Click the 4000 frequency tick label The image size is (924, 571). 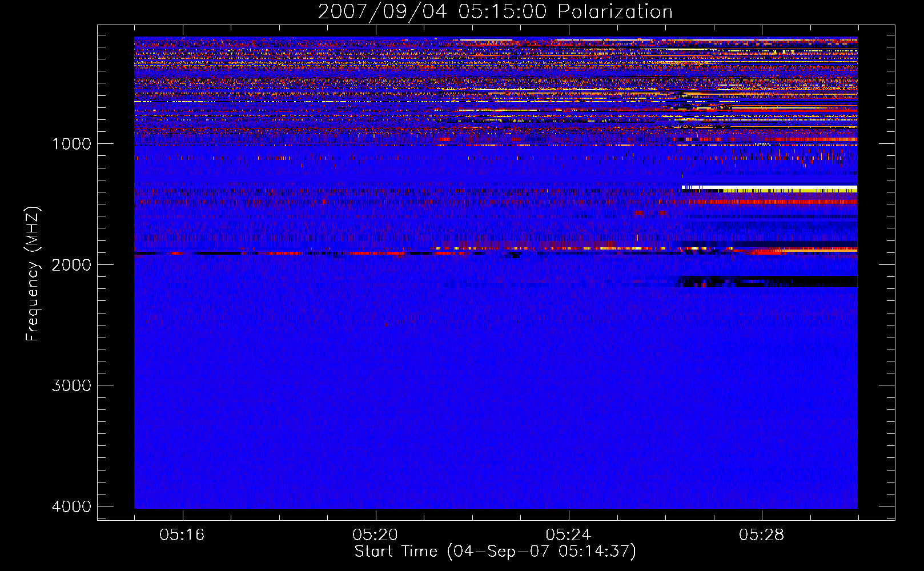pos(71,506)
